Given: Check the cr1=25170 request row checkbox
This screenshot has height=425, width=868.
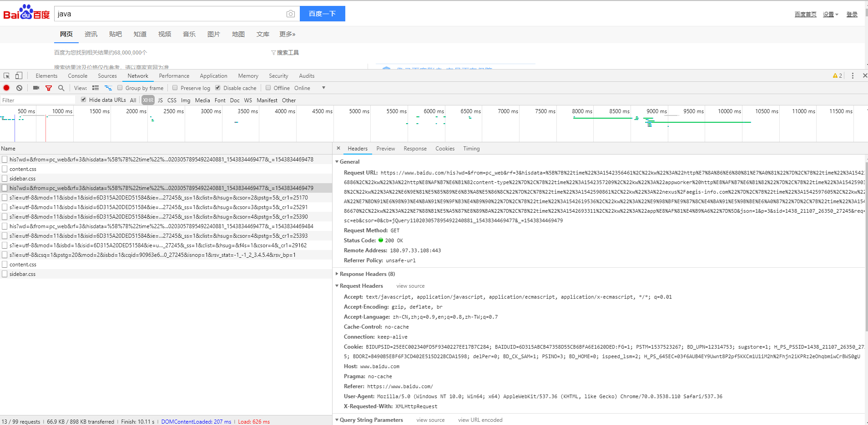Looking at the screenshot, I should pos(5,198).
